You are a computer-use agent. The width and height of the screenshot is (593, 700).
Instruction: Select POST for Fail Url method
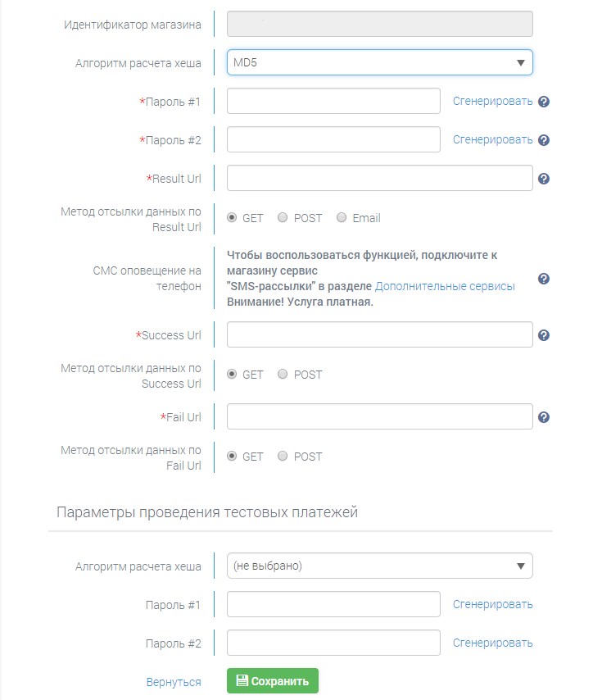283,457
